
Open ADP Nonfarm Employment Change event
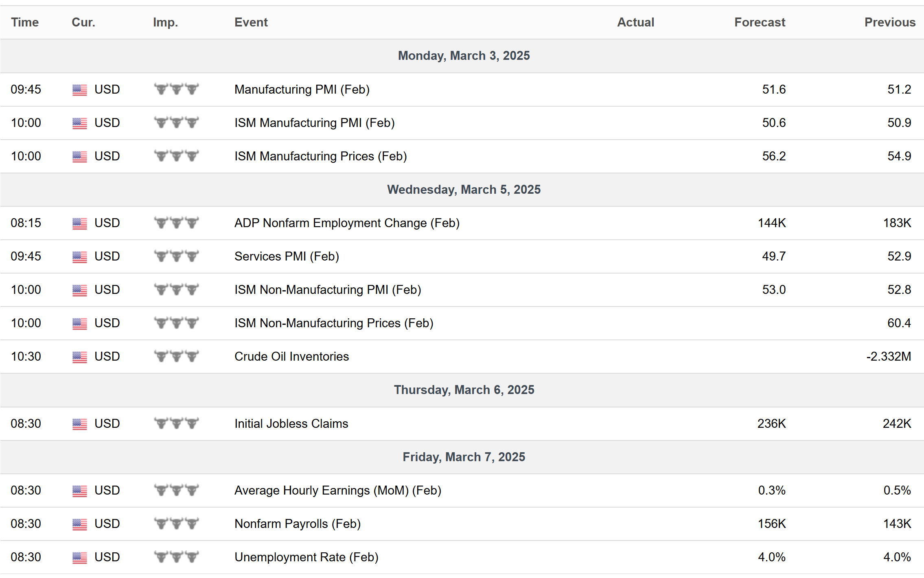tap(347, 223)
